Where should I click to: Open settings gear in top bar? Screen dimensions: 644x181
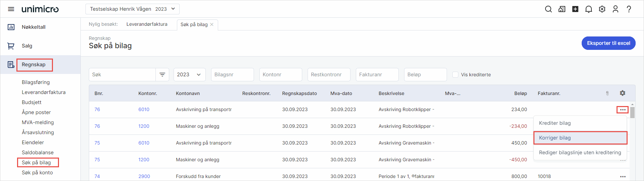602,9
